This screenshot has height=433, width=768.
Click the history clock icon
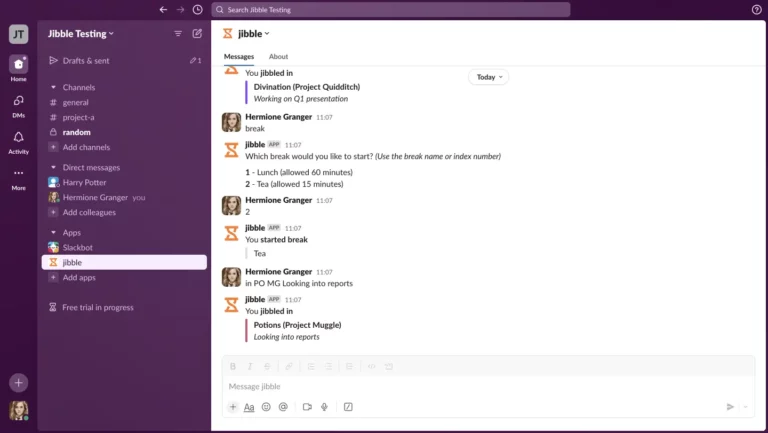click(x=197, y=9)
